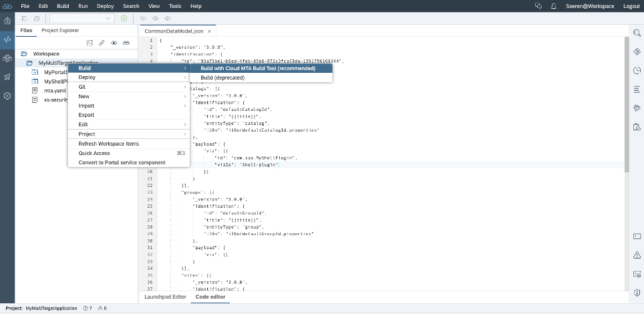This screenshot has height=314, width=644.
Task: Click the editor vertical scrollbar
Action: (627, 105)
